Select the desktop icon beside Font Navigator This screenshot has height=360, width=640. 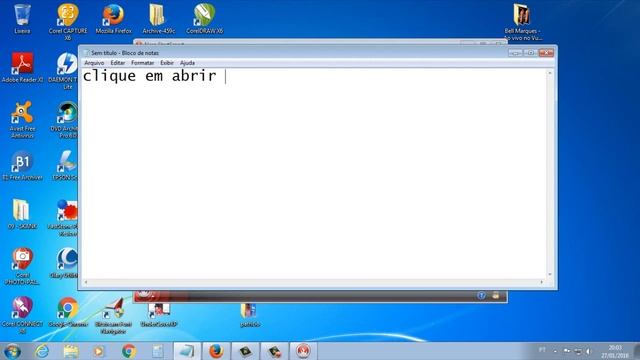[159, 315]
